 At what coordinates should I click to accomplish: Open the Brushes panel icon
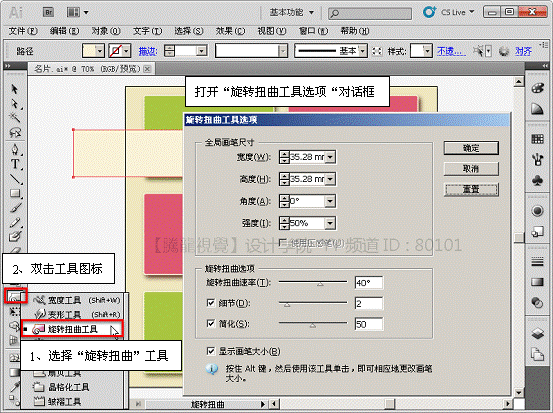pos(537,159)
